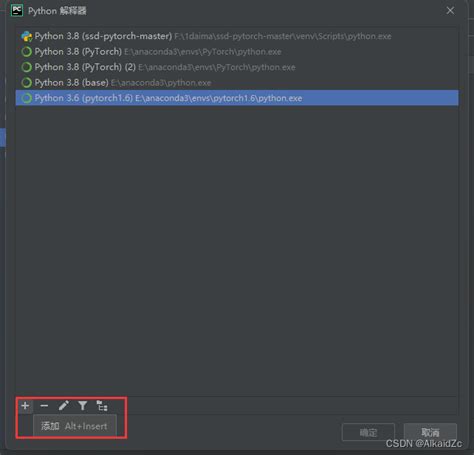474x455 pixels.
Task: Remove the selected interpreter using minus icon
Action: [44, 406]
